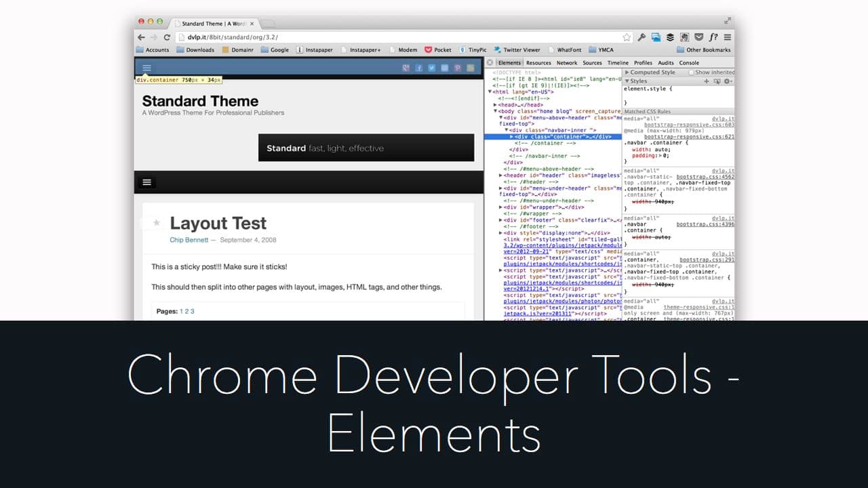Viewport: 868px width, 488px height.
Task: Expand the selected div class="container" node
Action: 512,137
